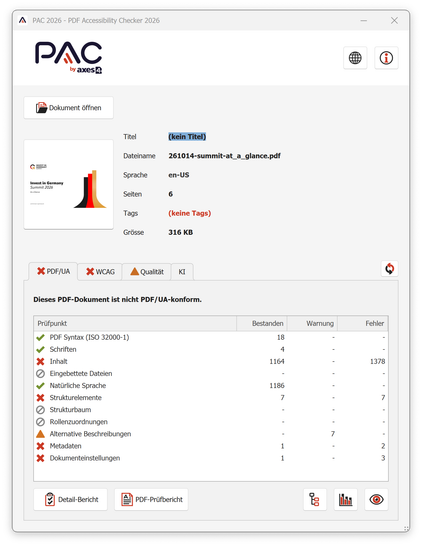Click the Bestanden column header

coord(262,323)
